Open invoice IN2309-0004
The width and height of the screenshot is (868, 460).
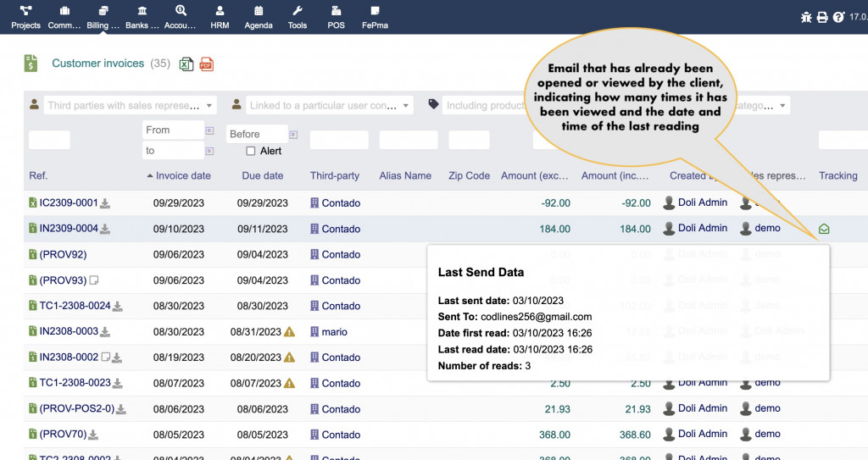pyautogui.click(x=68, y=229)
